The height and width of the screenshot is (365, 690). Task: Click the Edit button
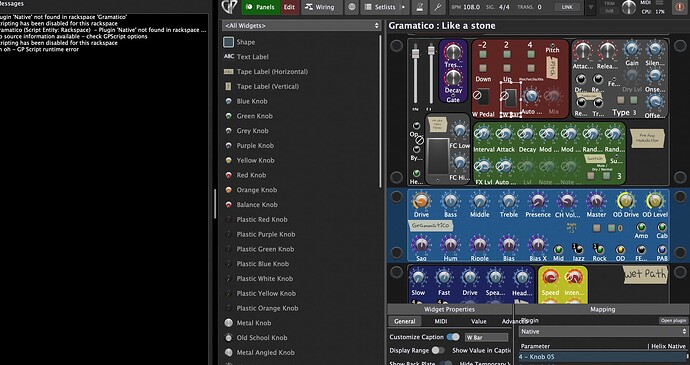click(x=289, y=7)
